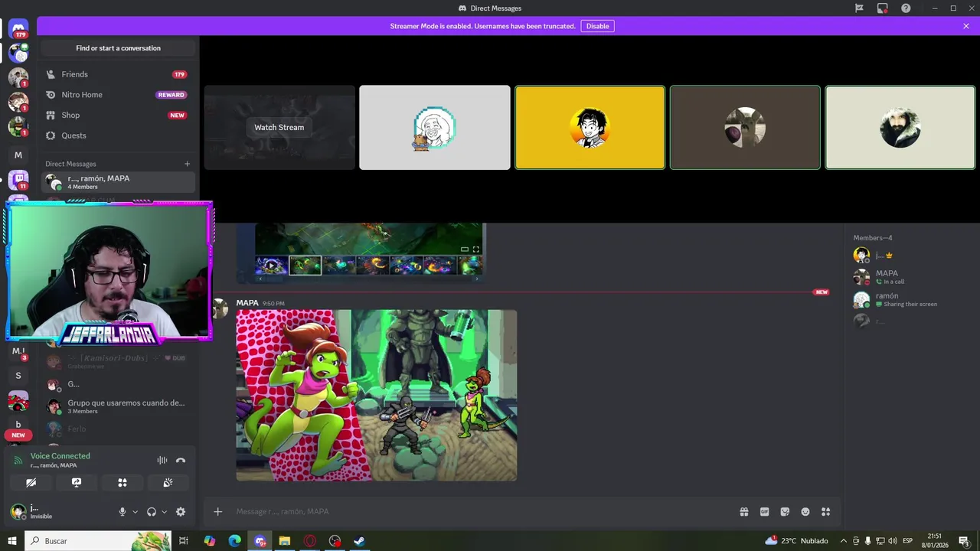Jump to the red NEW messages marker

click(x=822, y=292)
